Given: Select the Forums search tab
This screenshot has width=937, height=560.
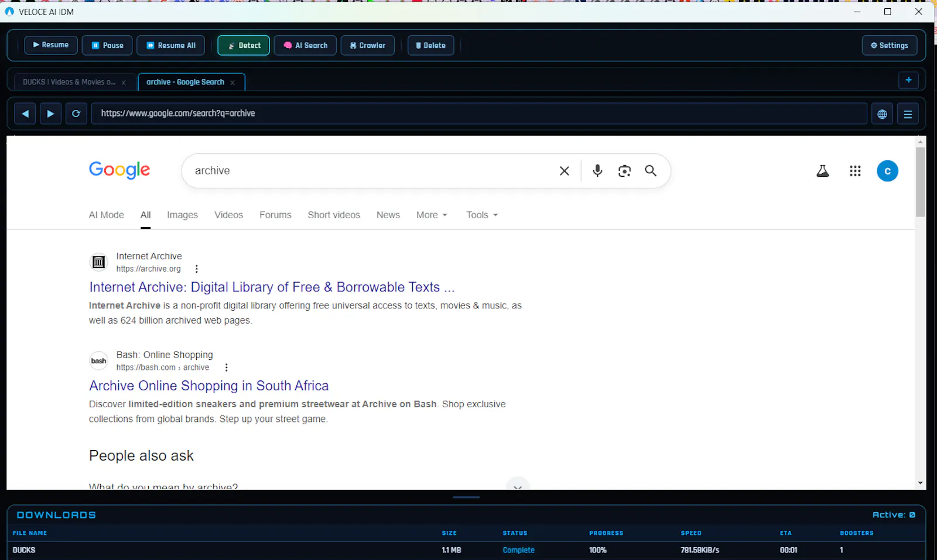Looking at the screenshot, I should point(275,215).
